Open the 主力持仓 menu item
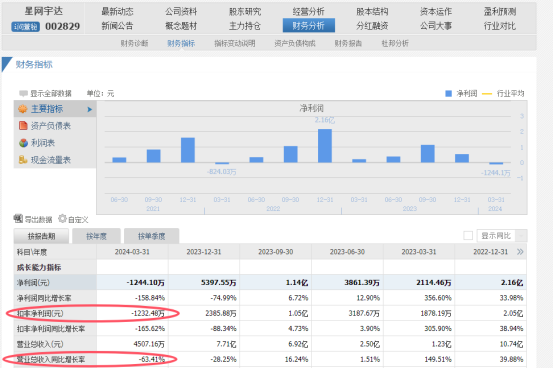Image resolution: width=554 pixels, height=369 pixels. pos(245,26)
